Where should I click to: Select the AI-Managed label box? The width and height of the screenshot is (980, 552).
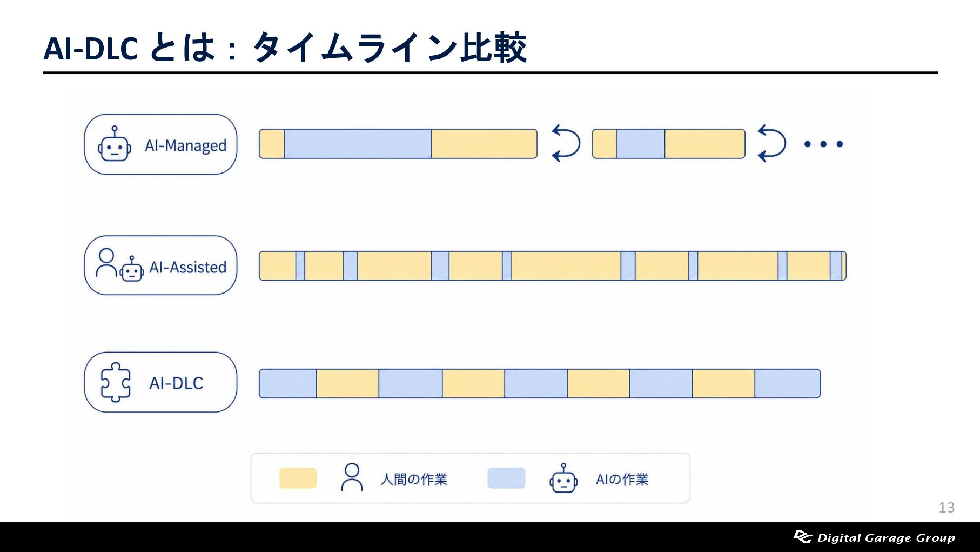pyautogui.click(x=160, y=144)
